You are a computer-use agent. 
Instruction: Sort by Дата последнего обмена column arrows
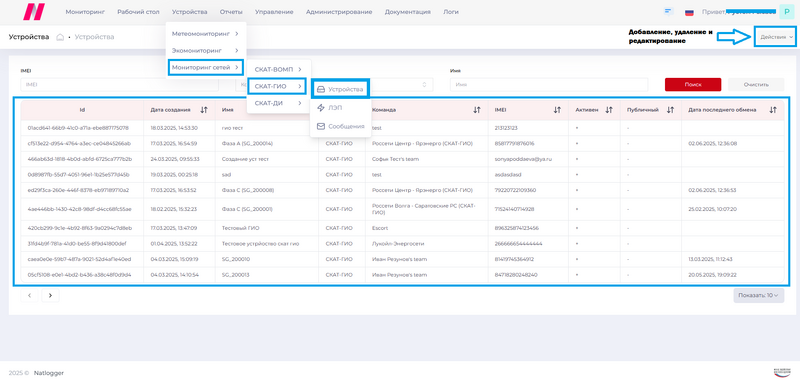(773, 110)
